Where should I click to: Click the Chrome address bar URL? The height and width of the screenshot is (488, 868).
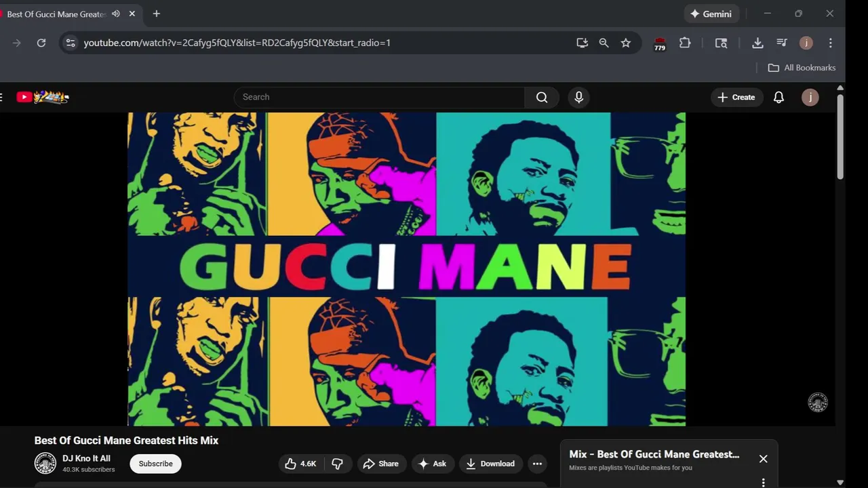pos(237,43)
